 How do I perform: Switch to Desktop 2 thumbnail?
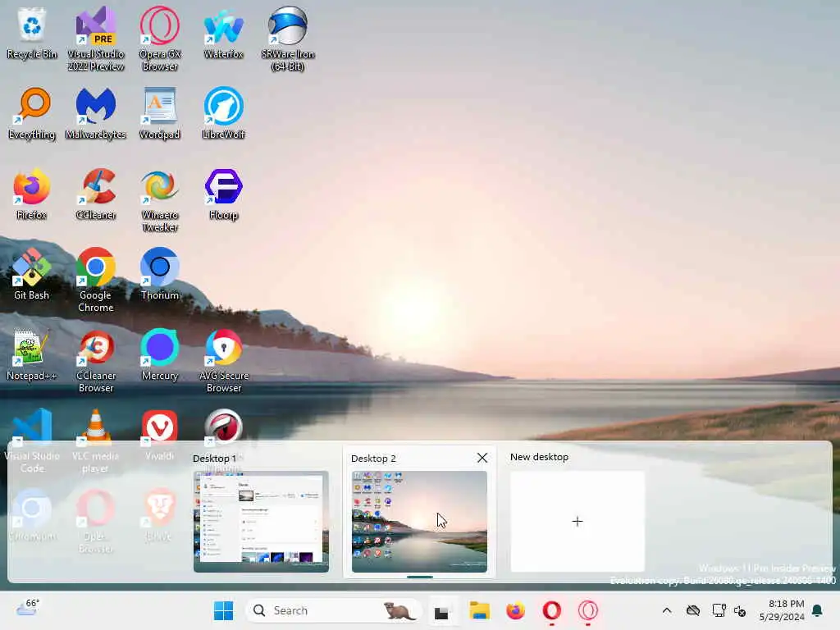point(419,521)
